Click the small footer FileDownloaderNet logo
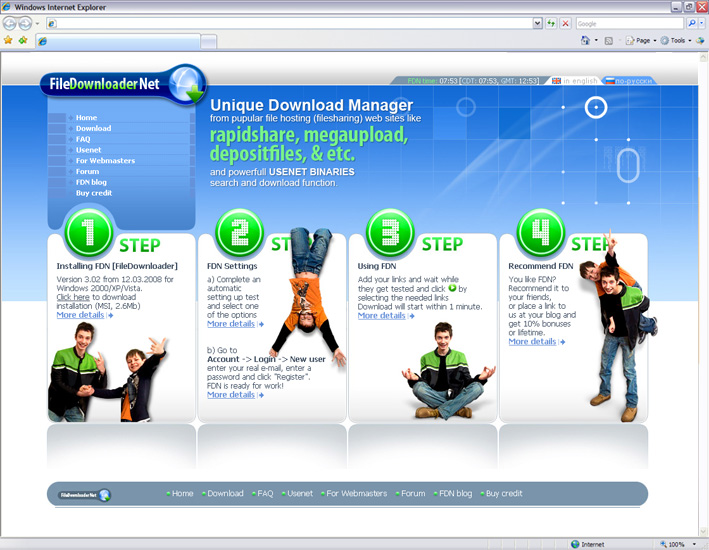Viewport: 709px width, 550px height. click(x=85, y=495)
